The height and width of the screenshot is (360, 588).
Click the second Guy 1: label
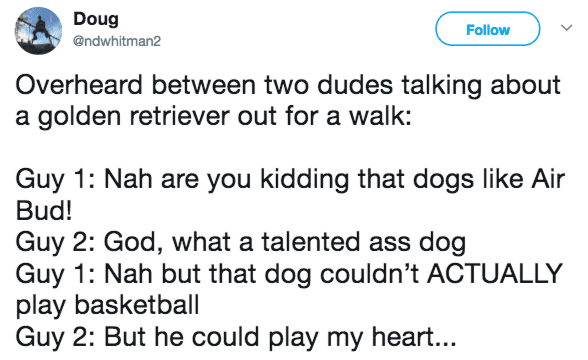(x=57, y=275)
